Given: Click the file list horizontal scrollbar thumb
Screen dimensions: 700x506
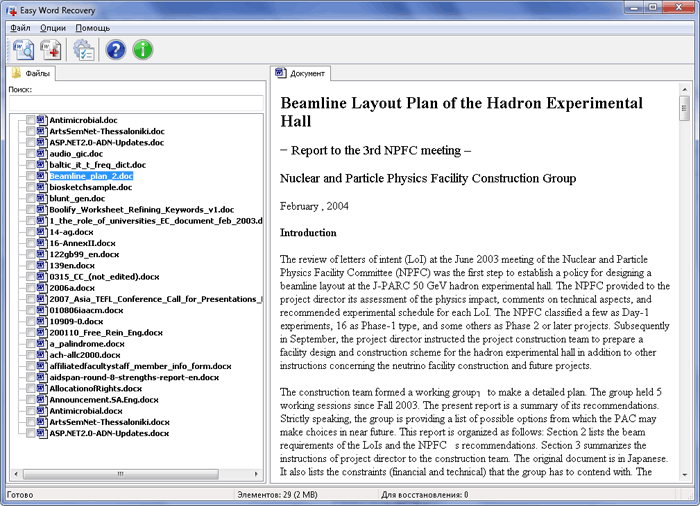Looking at the screenshot, I should (x=121, y=474).
